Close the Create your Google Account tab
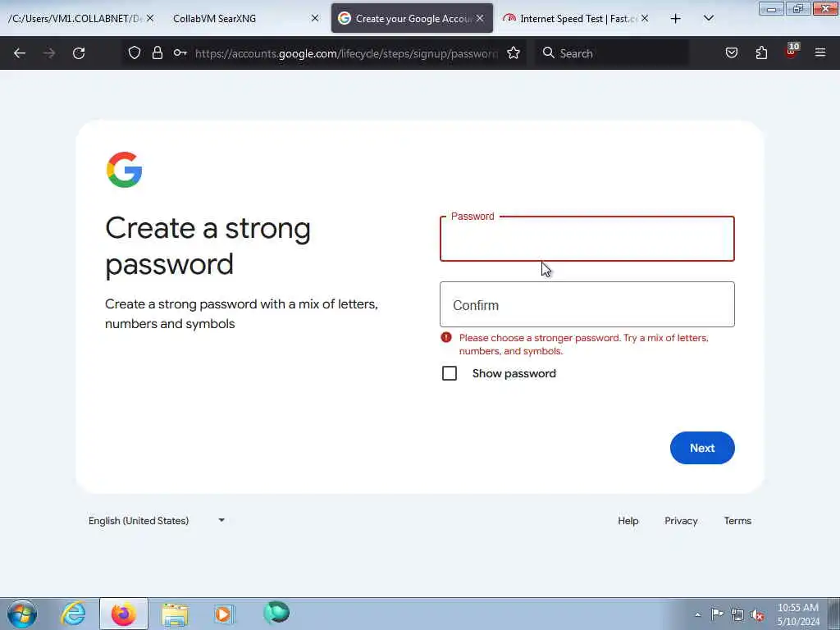Viewport: 840px width, 630px height. [x=480, y=18]
